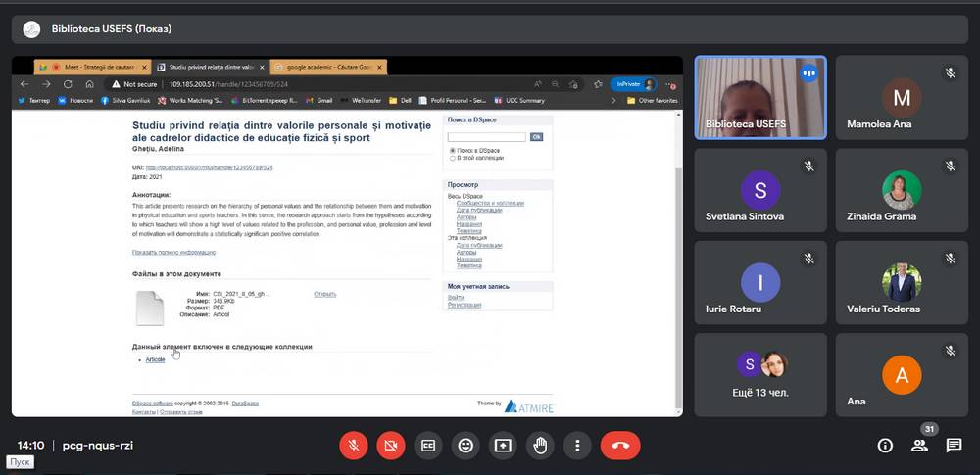Click the browser Home icon
The height and width of the screenshot is (475, 980).
(89, 84)
